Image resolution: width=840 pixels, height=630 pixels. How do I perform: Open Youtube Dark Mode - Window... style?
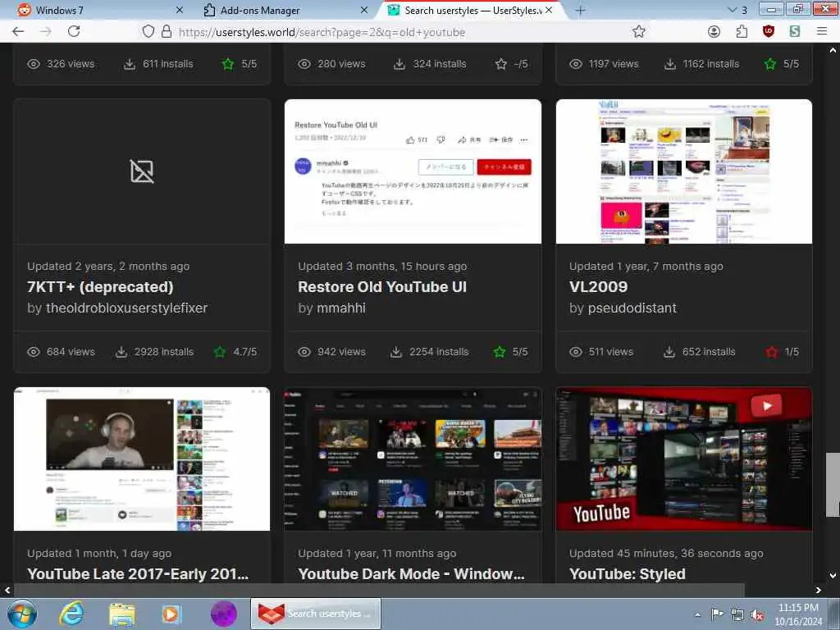point(411,573)
